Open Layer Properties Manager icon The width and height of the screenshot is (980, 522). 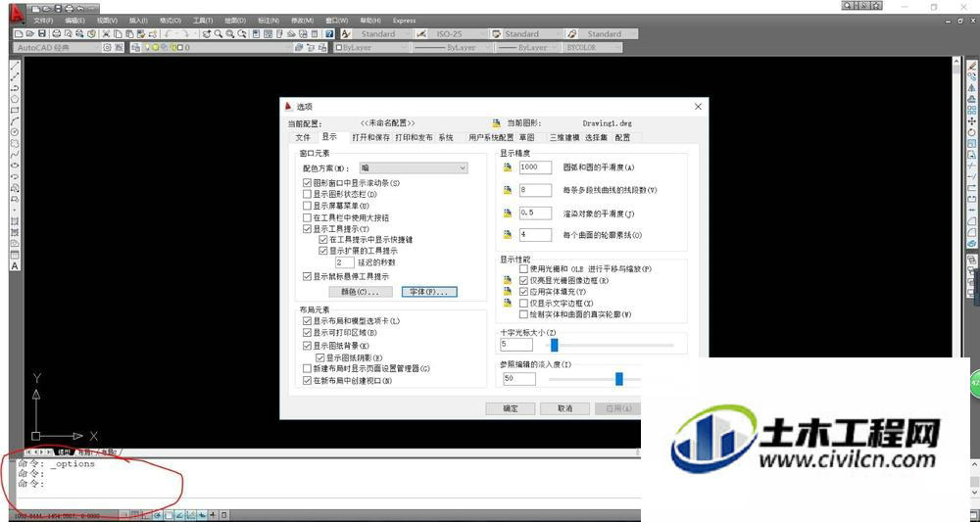135,47
